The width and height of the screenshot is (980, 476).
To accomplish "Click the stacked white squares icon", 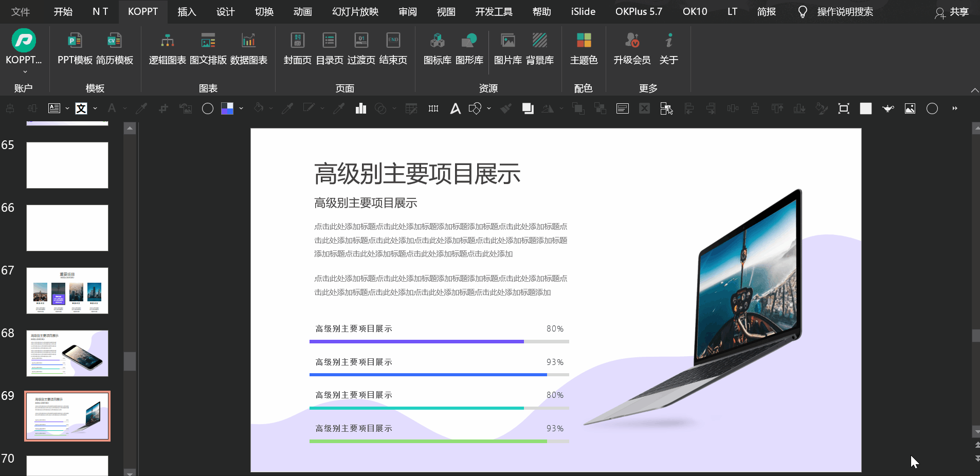I will click(528, 108).
